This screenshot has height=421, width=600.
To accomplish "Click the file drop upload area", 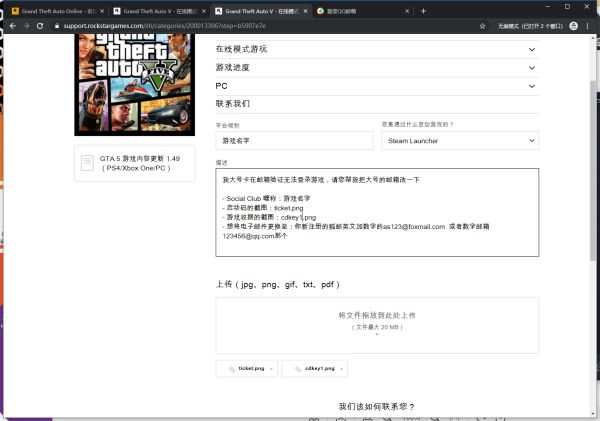I will 377,325.
